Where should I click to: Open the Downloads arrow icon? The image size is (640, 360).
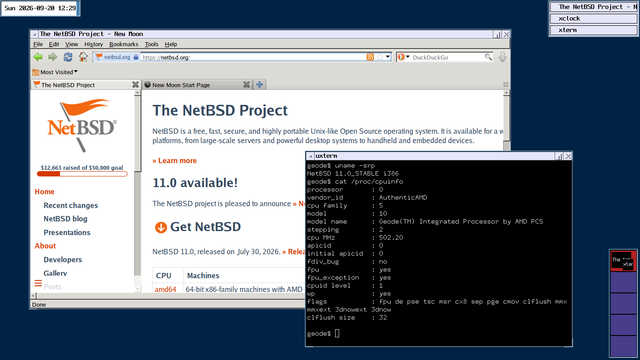pyautogui.click(x=502, y=57)
